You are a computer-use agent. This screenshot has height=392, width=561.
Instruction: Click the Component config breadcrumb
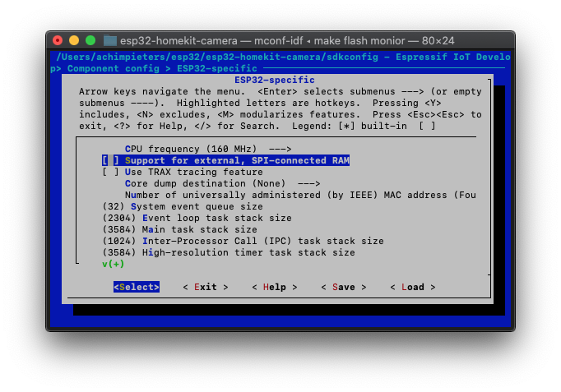113,68
